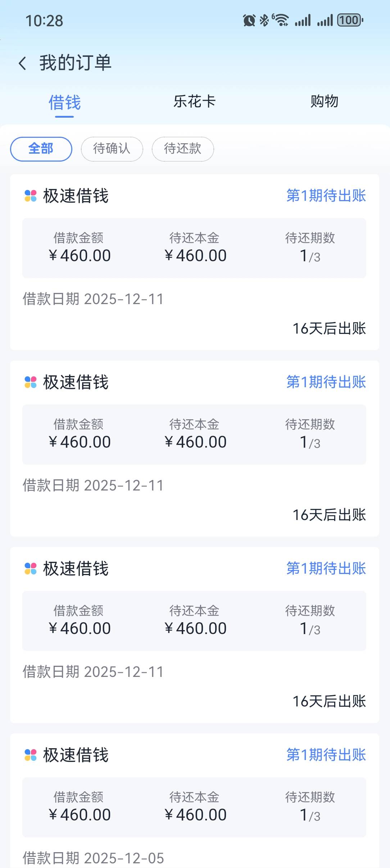Open first order's ¥460.00 loan details panel
Screen dimensions: 390x868
pos(194,248)
